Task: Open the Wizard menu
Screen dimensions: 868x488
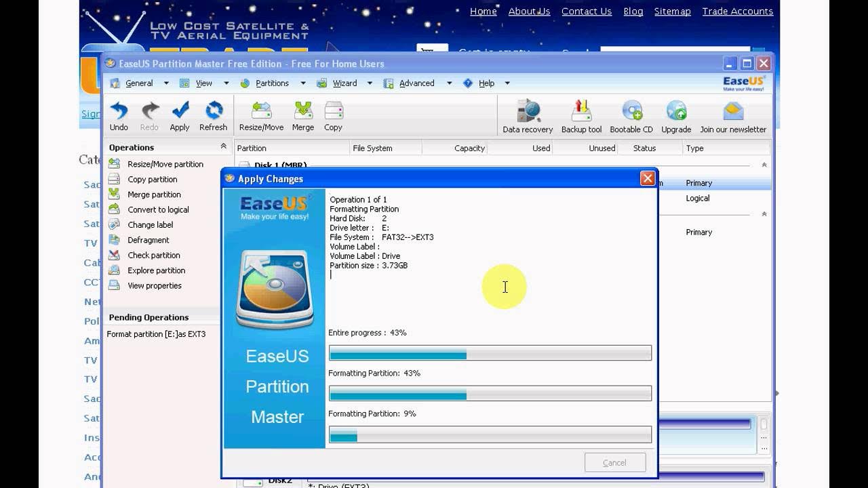Action: pos(344,83)
